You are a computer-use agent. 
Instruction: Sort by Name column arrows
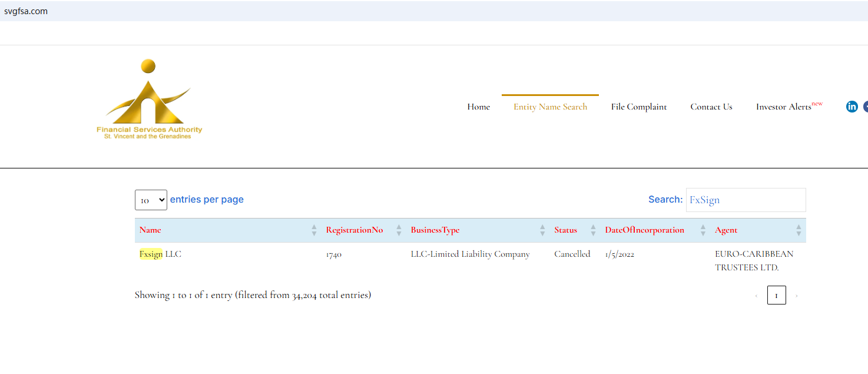pyautogui.click(x=314, y=230)
